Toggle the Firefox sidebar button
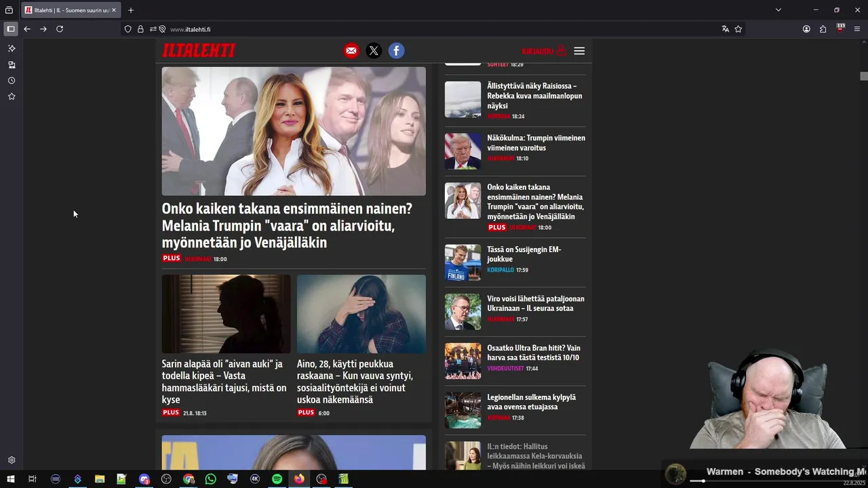The image size is (868, 488). click(x=11, y=29)
